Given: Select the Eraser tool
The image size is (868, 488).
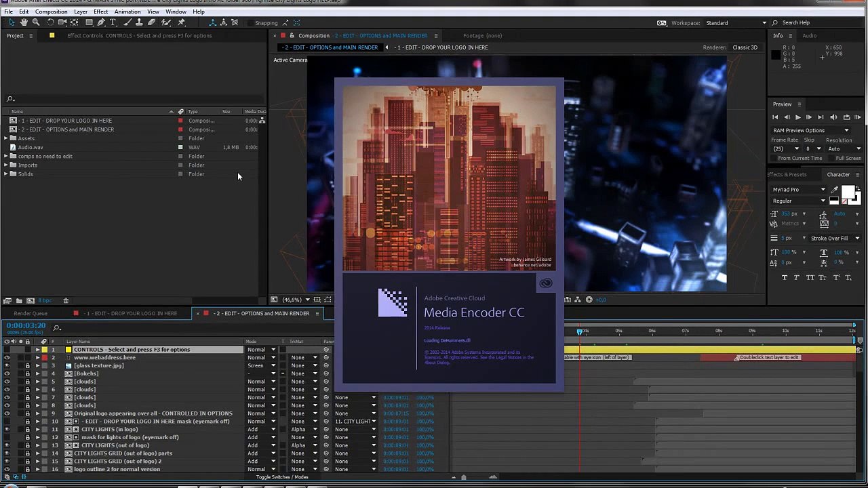Looking at the screenshot, I should (x=152, y=22).
